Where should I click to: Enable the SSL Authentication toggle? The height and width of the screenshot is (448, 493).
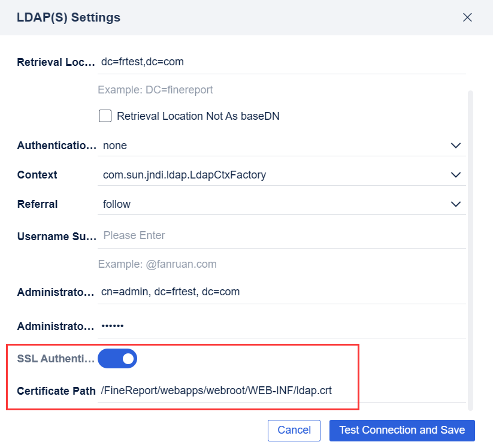117,358
